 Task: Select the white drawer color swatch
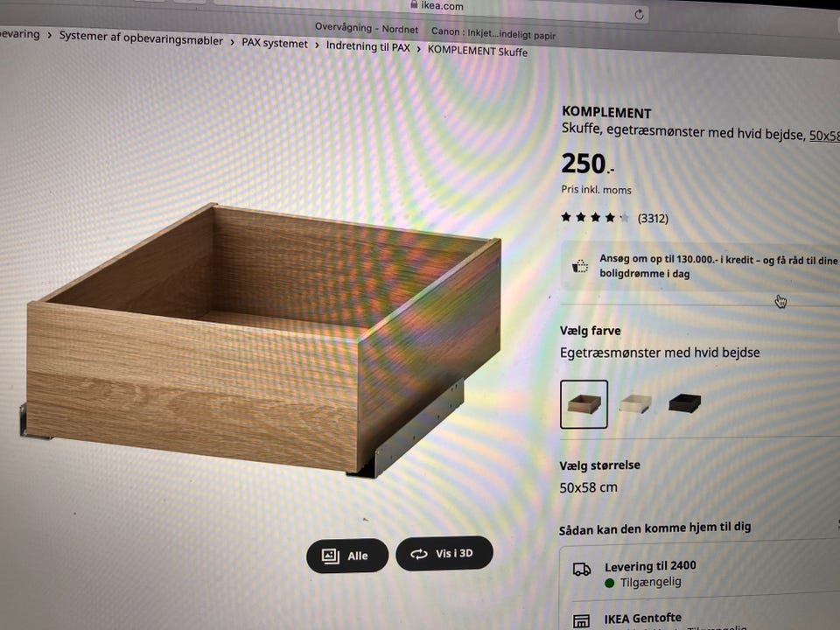tap(635, 403)
